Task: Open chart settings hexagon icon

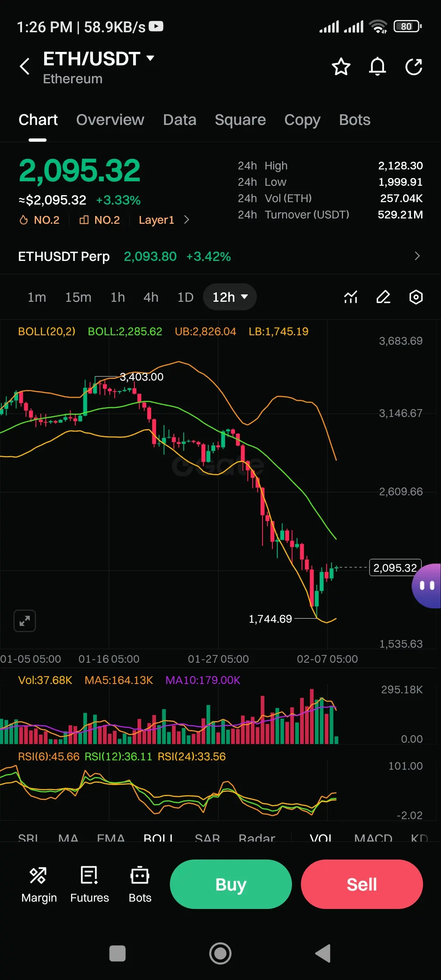Action: [416, 297]
